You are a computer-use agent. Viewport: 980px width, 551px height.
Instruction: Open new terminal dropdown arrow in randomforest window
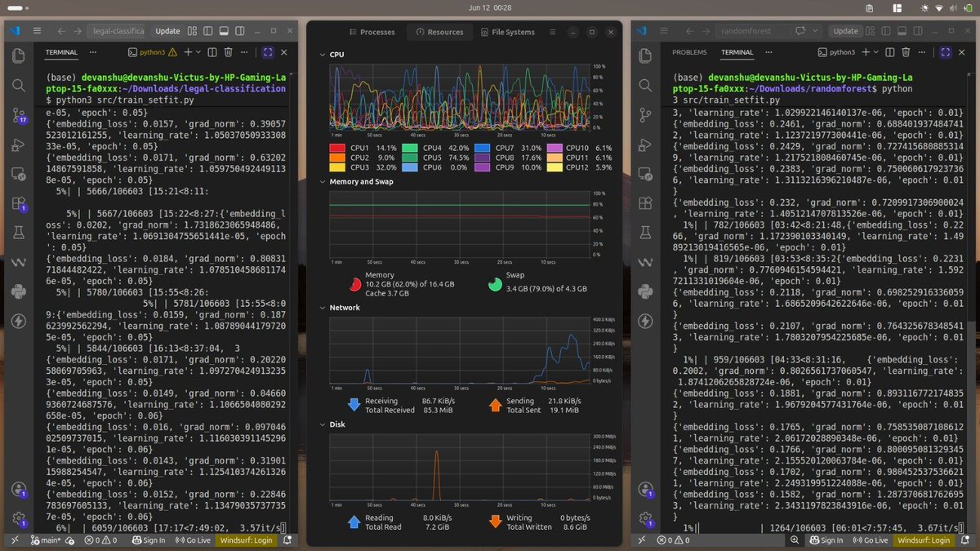pos(875,52)
